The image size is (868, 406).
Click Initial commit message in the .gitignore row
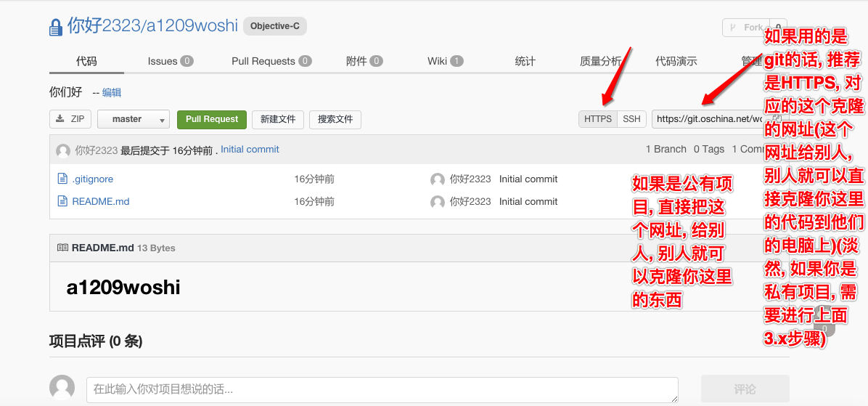tap(528, 179)
